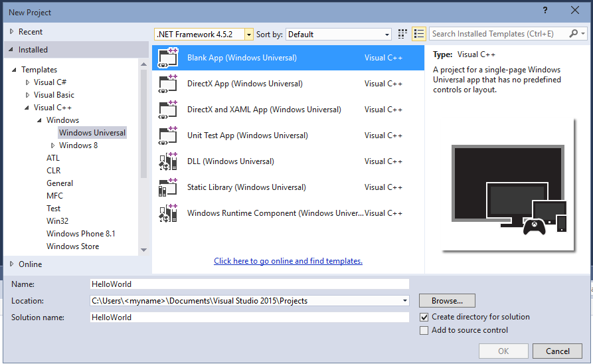Expand the Online section
This screenshot has height=364, width=593.
[x=12, y=264]
